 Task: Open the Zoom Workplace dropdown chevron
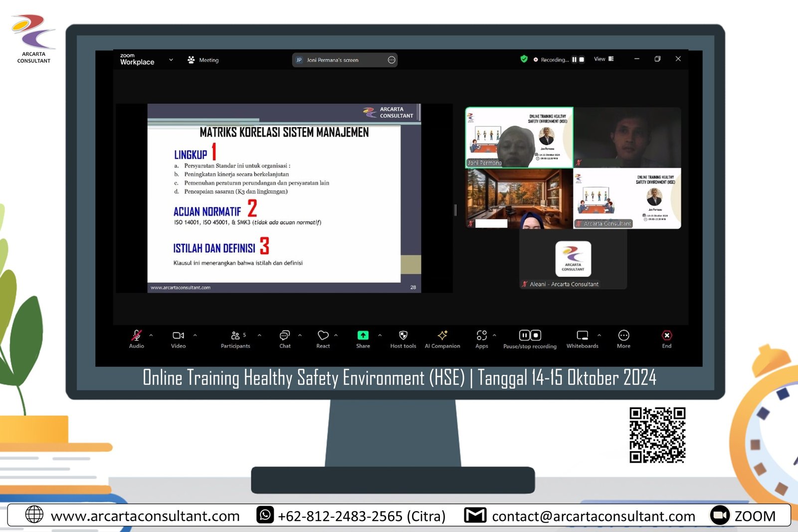[171, 60]
